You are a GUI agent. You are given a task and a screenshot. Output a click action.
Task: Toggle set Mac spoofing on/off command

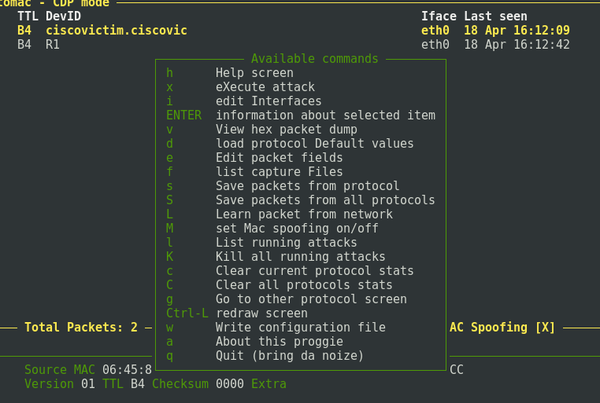(x=296, y=228)
